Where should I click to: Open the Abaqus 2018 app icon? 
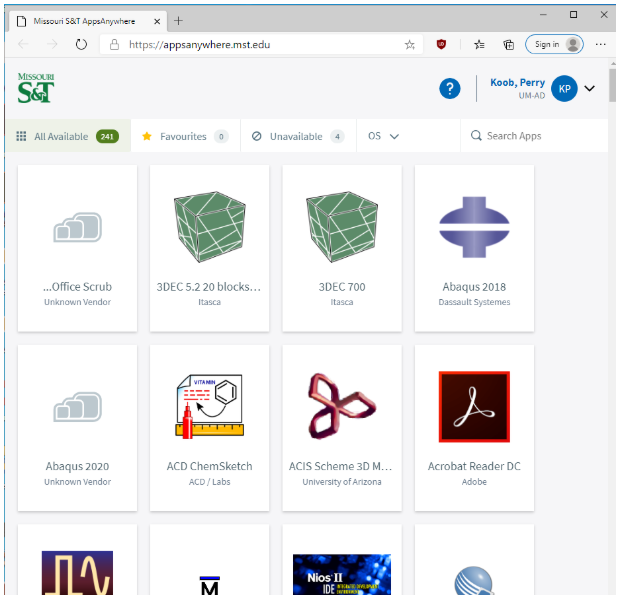pos(474,227)
